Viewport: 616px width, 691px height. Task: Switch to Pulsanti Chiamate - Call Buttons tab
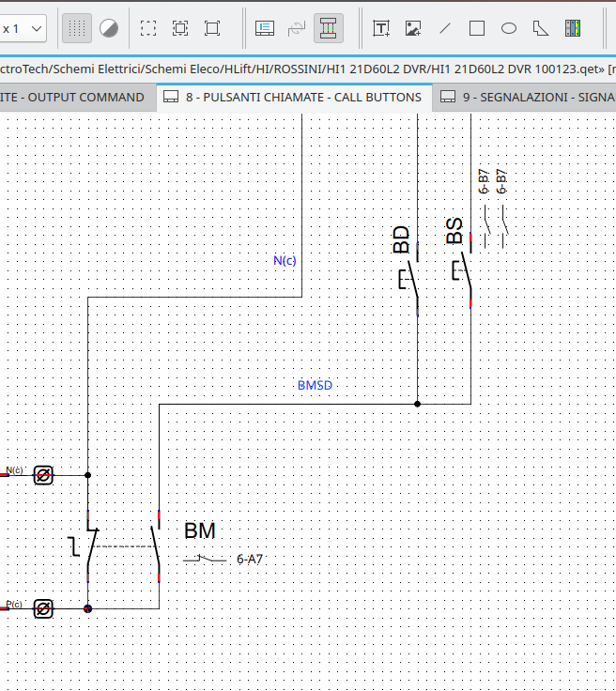tap(293, 97)
